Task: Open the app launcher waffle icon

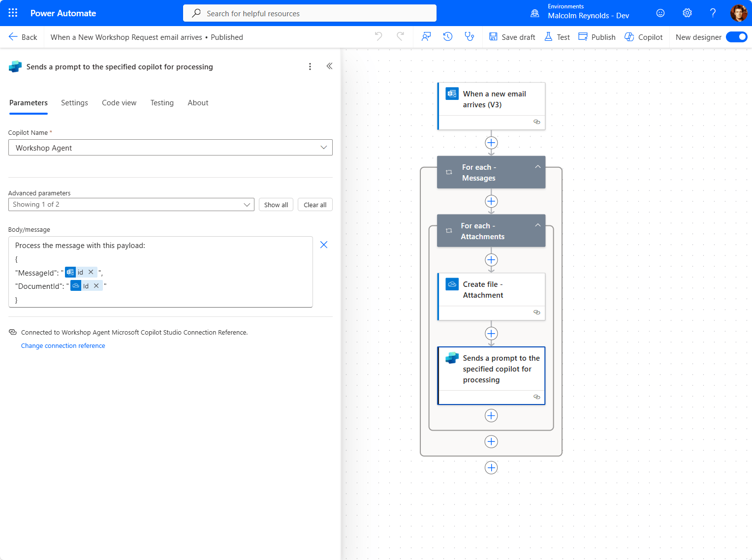Action: pyautogui.click(x=13, y=13)
